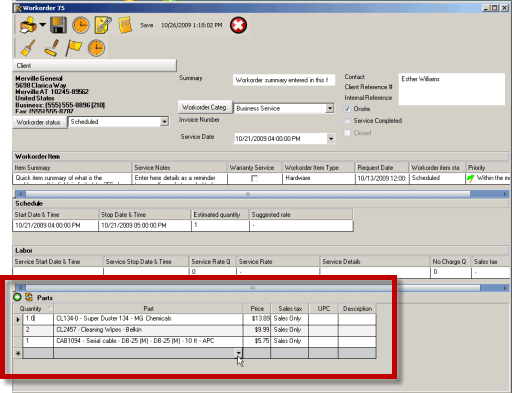Click the green priority flag icon

(x=470, y=178)
